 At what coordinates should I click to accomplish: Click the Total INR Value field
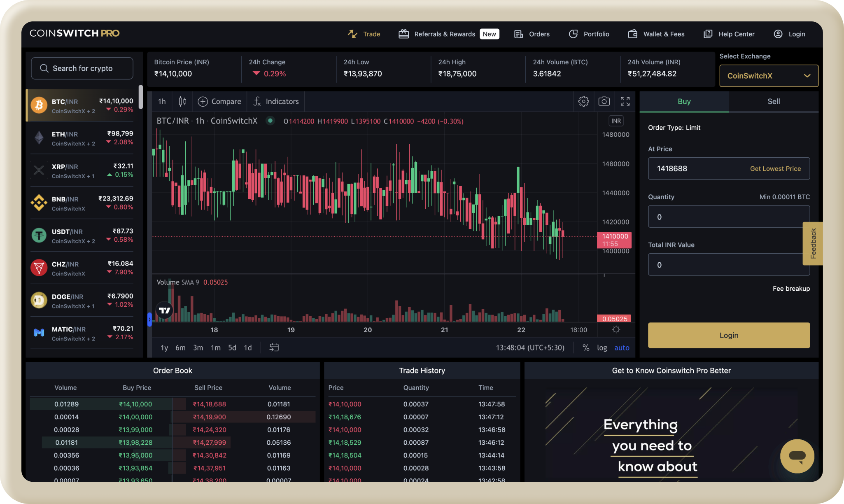pyautogui.click(x=729, y=264)
